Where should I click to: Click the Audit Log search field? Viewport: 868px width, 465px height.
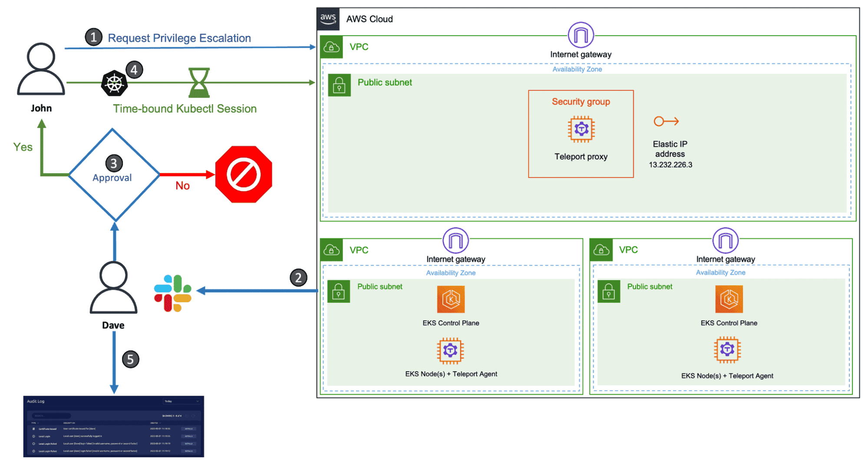click(51, 416)
